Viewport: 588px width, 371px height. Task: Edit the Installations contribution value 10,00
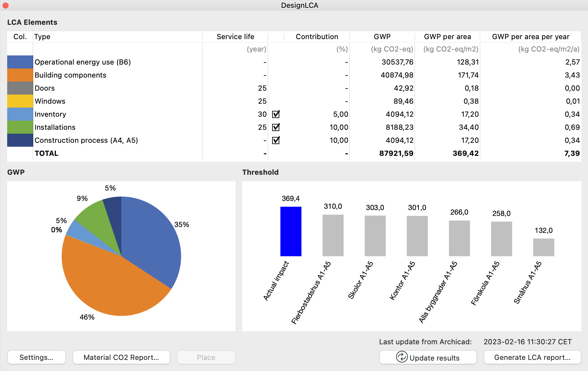[x=339, y=127]
